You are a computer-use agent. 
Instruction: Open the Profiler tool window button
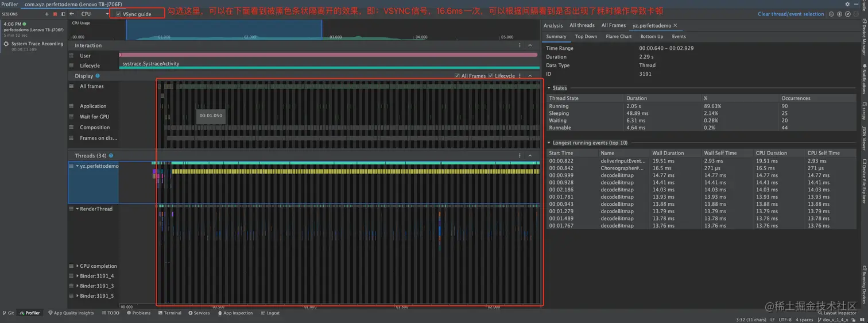click(x=30, y=313)
